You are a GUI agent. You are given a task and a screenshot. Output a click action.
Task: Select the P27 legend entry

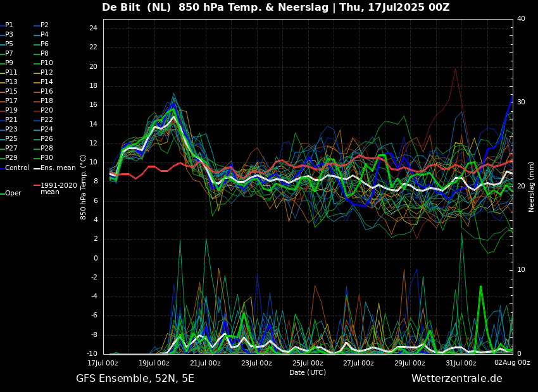pos(9,149)
